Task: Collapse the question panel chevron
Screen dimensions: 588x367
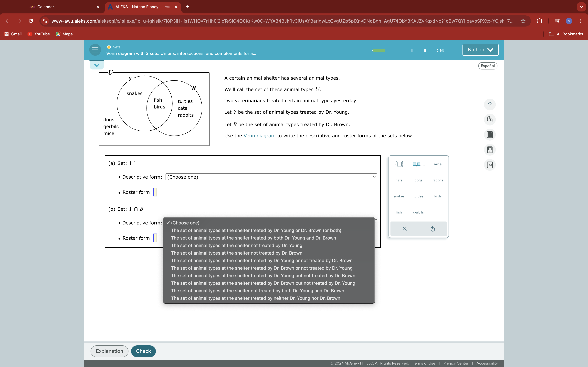Action: pos(97,65)
